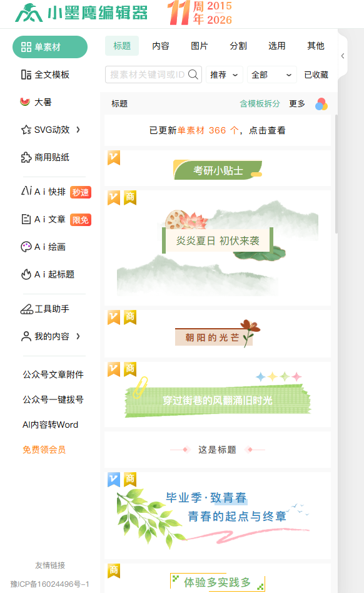This screenshot has width=364, height=593.
Task: Click the puzzle icon for 商用贴纸
Action: [26, 157]
